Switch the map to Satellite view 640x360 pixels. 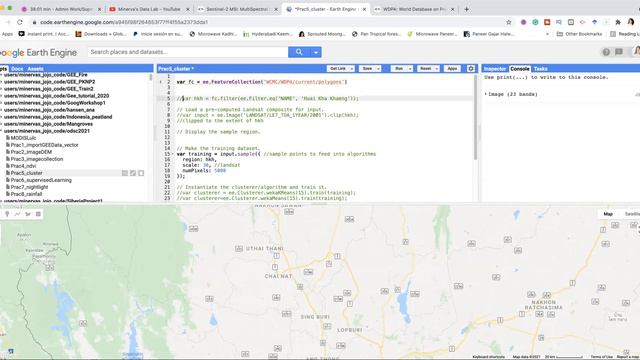[631, 214]
